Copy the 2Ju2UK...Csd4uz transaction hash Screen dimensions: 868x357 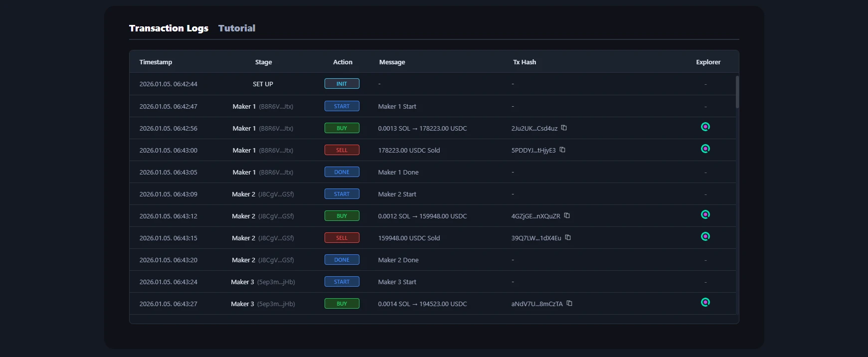click(564, 128)
